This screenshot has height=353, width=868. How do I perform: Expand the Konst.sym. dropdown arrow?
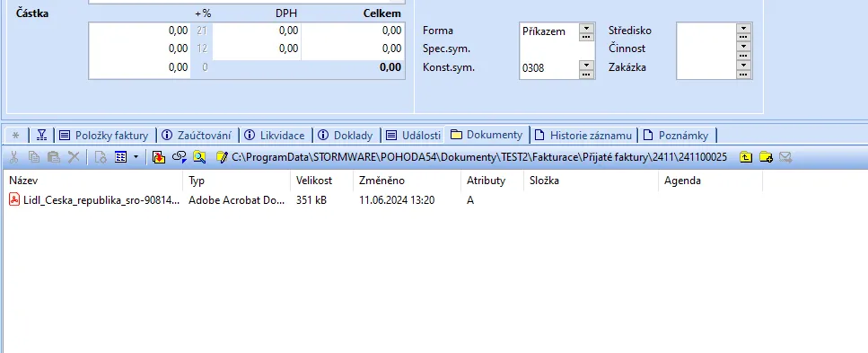point(587,65)
